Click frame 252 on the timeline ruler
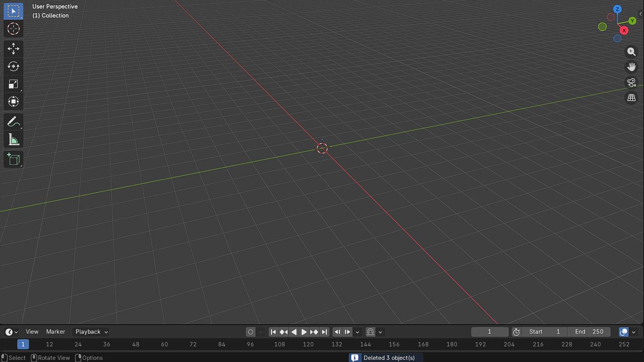 click(624, 344)
